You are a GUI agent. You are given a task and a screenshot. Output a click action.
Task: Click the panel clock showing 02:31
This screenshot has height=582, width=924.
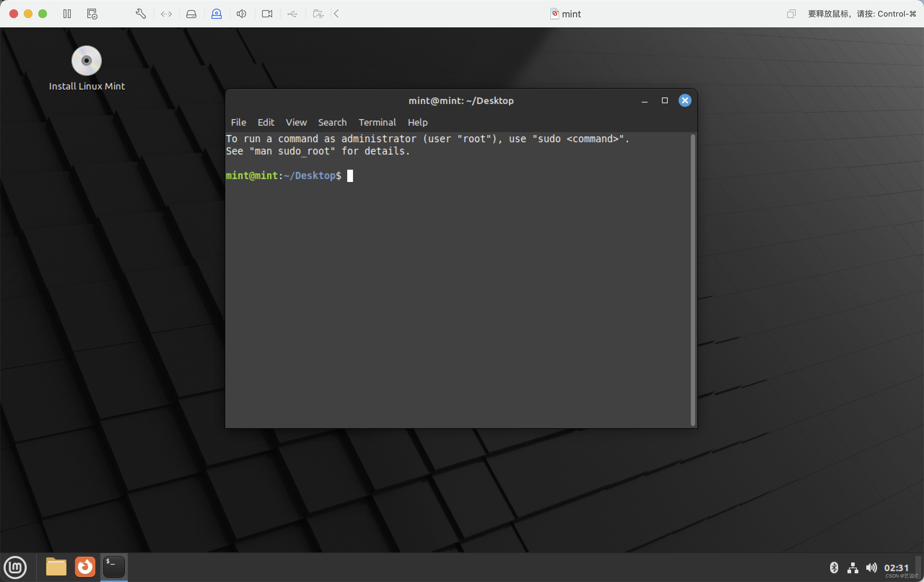(896, 568)
